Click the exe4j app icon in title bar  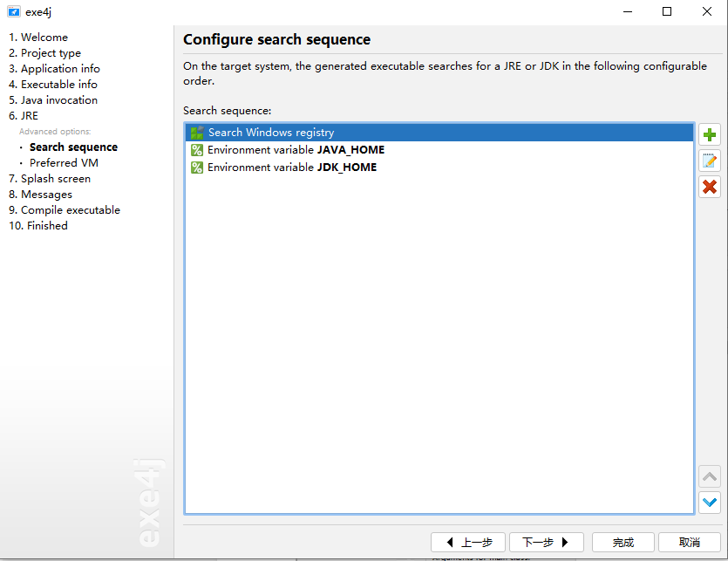click(14, 11)
